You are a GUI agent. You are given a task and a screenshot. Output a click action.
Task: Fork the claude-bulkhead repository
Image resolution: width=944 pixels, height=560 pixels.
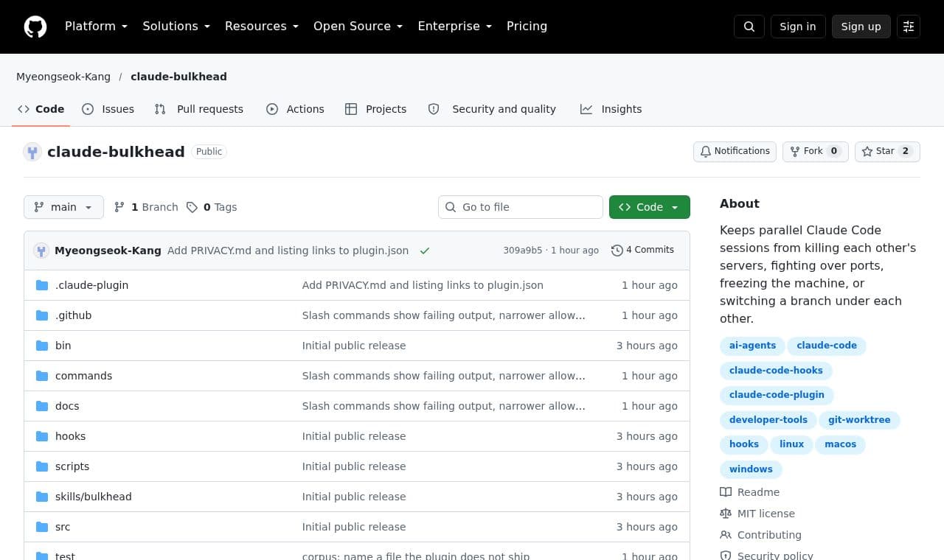click(x=816, y=151)
